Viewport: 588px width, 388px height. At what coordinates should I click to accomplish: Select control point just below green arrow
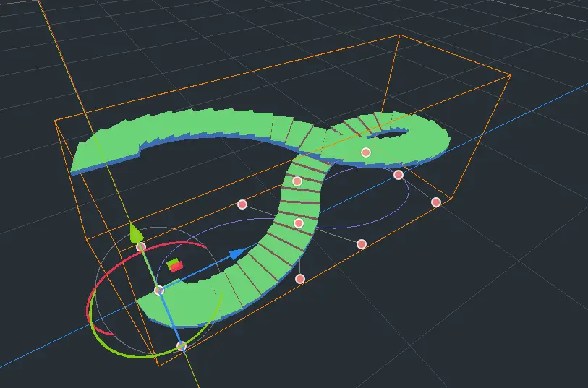pyautogui.click(x=141, y=247)
